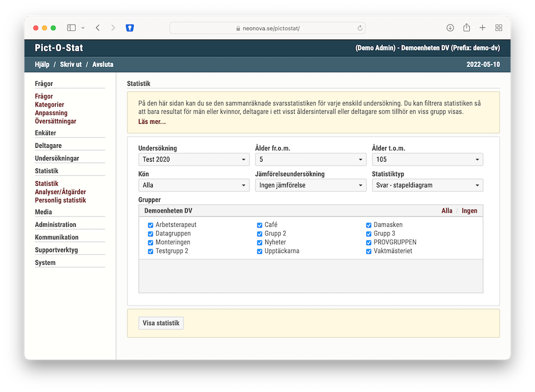This screenshot has height=392, width=535.
Task: Show the tab overview grid icon
Action: tap(499, 28)
